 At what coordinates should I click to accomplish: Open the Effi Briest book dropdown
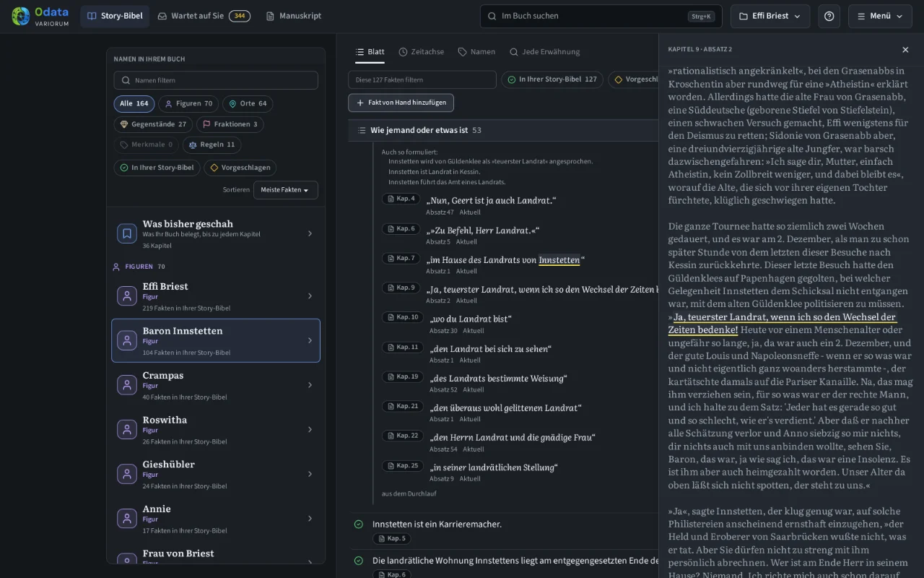click(x=770, y=16)
